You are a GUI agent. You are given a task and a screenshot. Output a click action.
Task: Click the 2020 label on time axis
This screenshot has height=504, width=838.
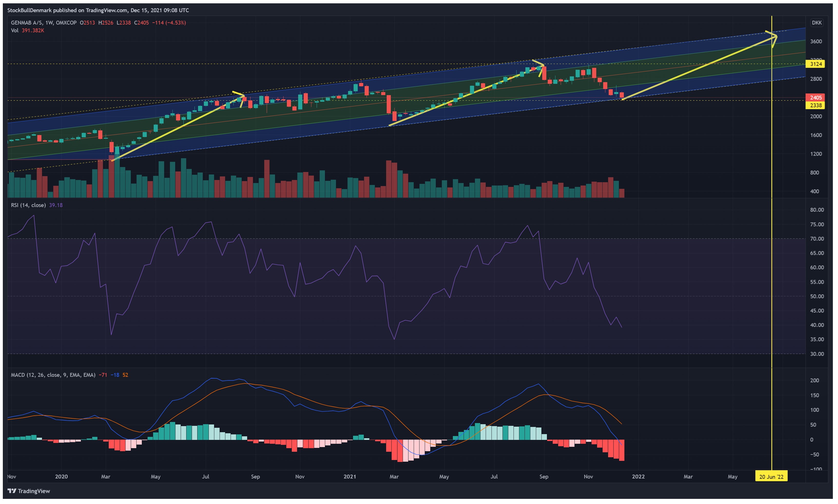click(61, 477)
